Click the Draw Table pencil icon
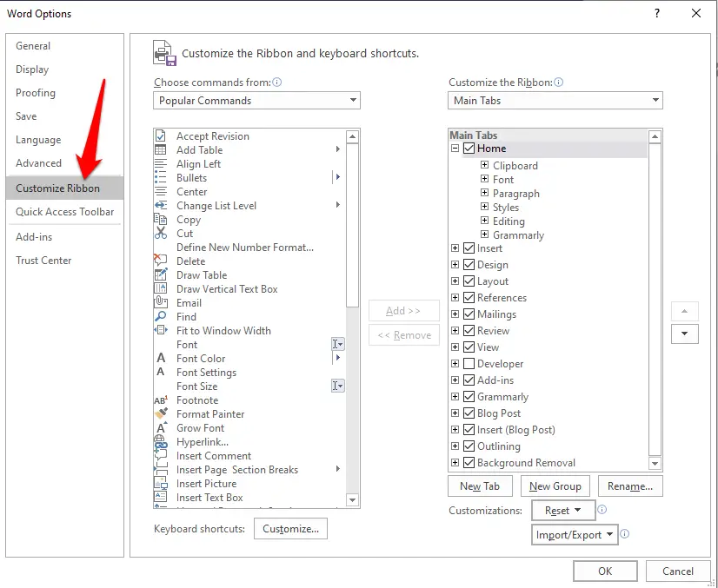Screen dimensions: 718x588 pyautogui.click(x=160, y=274)
